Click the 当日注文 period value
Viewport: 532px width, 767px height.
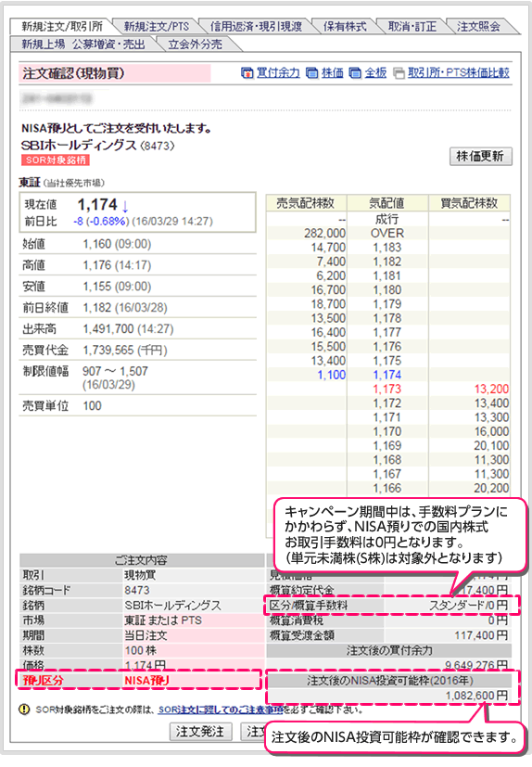[146, 635]
